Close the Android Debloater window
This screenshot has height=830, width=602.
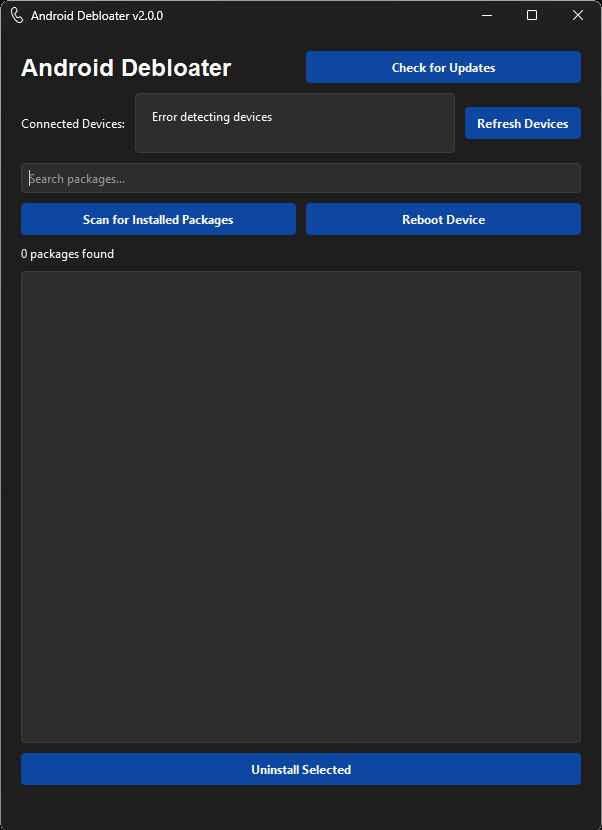click(578, 15)
